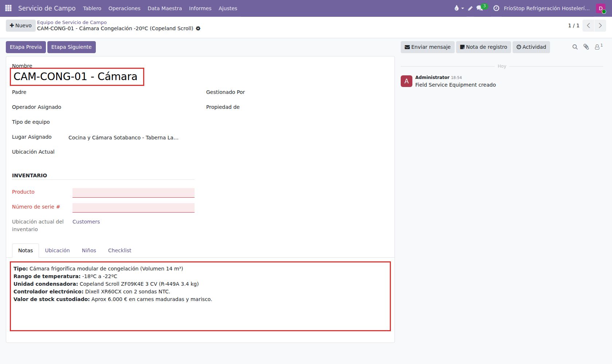Open the Operaciones menu
Image resolution: width=612 pixels, height=364 pixels.
[x=124, y=8]
